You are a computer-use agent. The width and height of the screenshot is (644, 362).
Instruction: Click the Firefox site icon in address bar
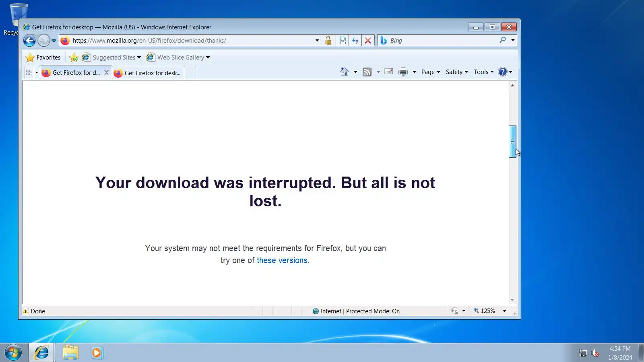click(65, 41)
